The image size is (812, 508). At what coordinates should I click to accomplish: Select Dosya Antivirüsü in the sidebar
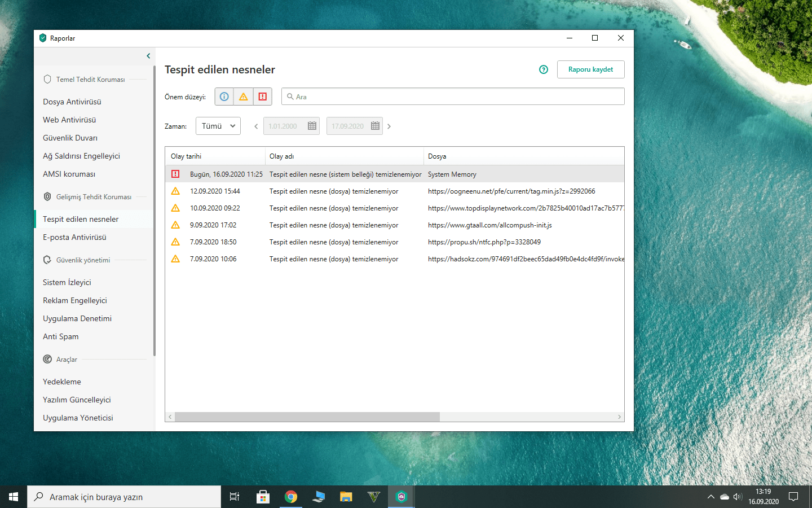tap(72, 102)
